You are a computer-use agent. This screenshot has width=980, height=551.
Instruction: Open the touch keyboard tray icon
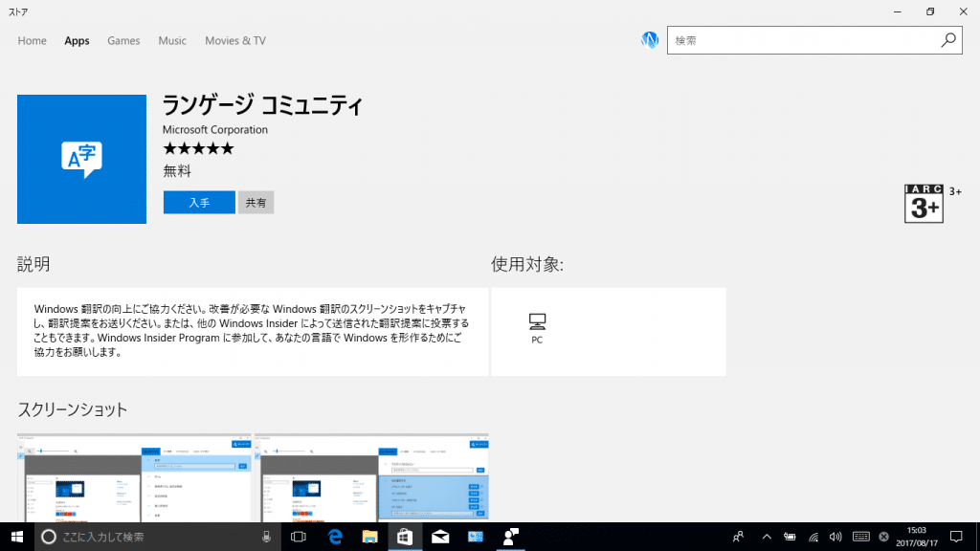point(861,537)
